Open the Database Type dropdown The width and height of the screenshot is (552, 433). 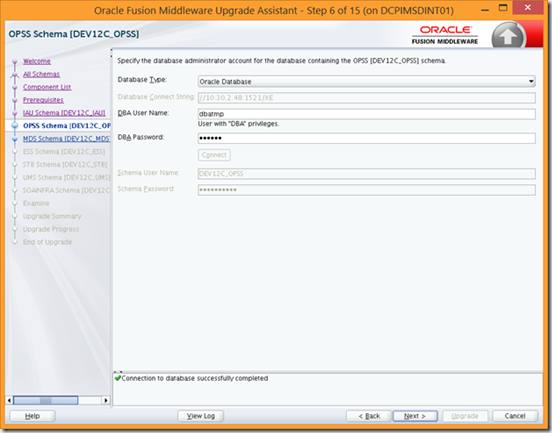[x=366, y=81]
